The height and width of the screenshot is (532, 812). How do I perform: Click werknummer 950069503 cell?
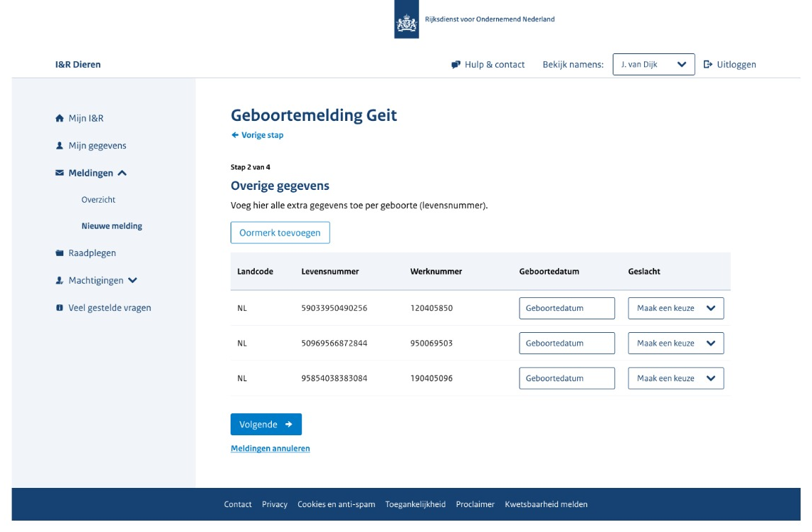point(431,343)
